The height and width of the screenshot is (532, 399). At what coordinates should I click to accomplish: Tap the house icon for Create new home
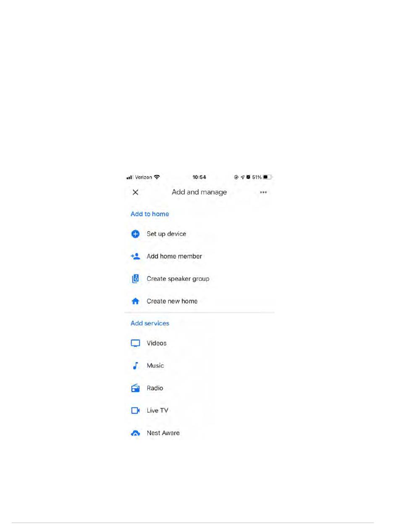click(x=135, y=301)
